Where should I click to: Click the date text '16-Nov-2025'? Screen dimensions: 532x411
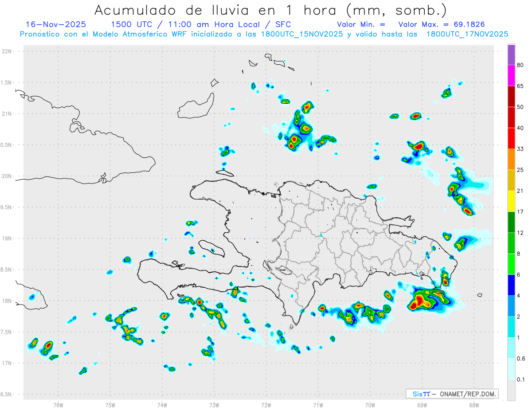56,24
